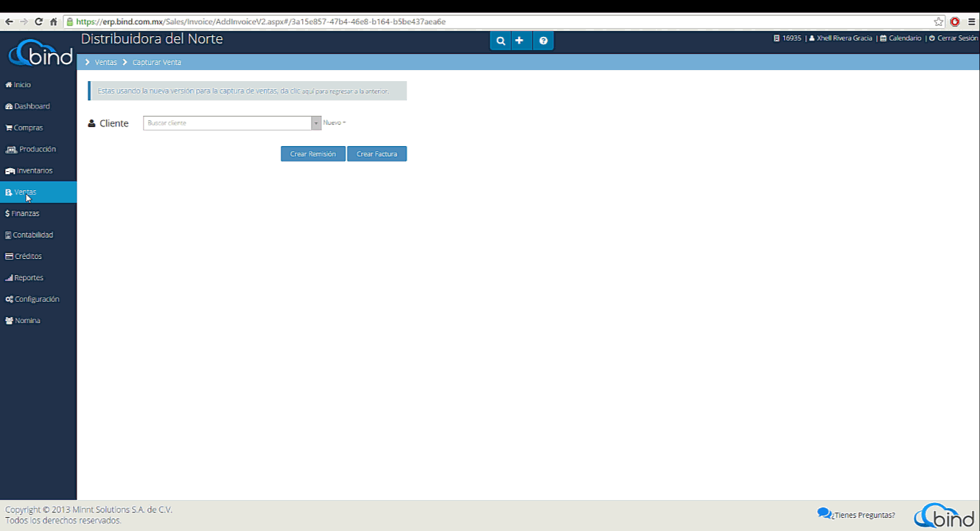980x531 pixels.
Task: Click the green padlock in the address bar
Action: pyautogui.click(x=70, y=21)
